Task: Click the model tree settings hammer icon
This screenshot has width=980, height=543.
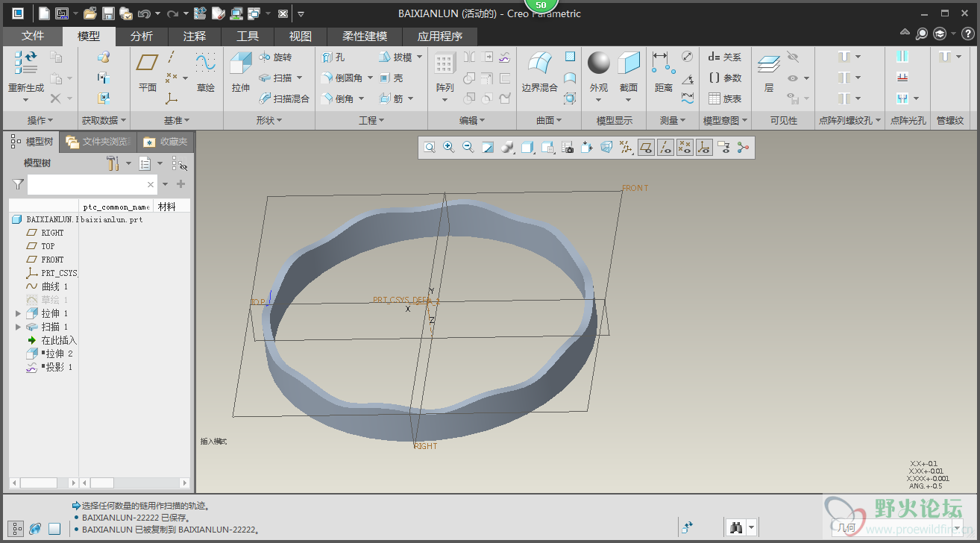Action: [x=113, y=163]
